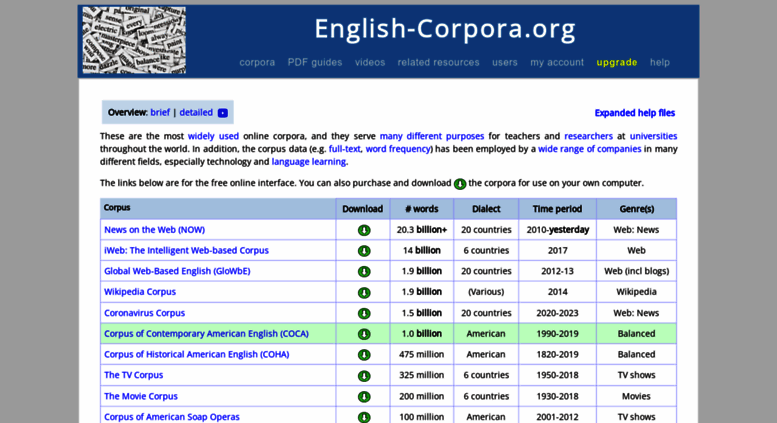The height and width of the screenshot is (423, 777).
Task: Open the 'News on the Web (NOW)' corpus link
Action: coord(154,230)
